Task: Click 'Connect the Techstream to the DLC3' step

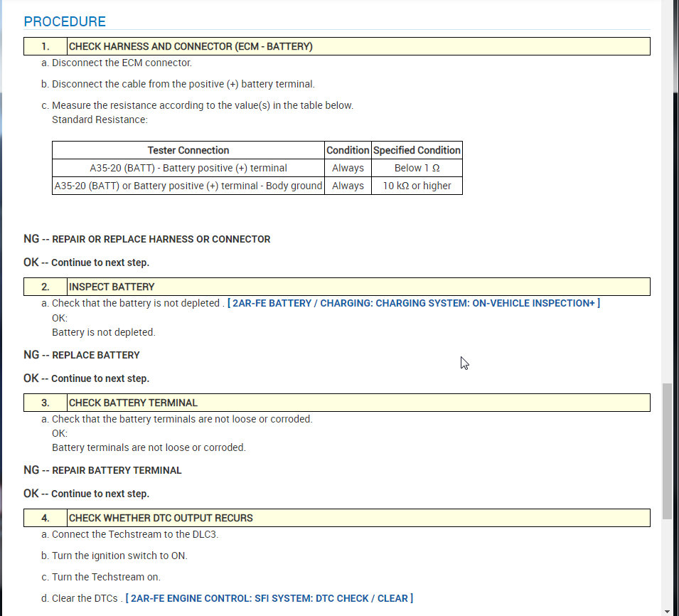Action: click(134, 534)
